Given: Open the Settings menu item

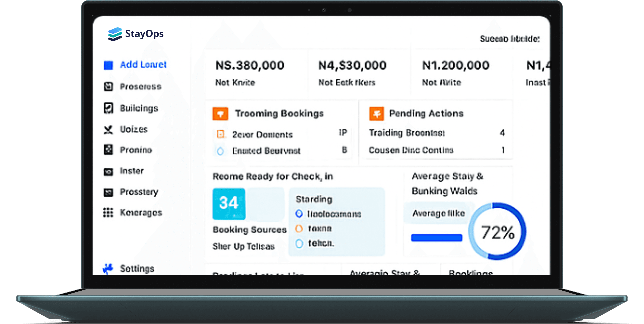Looking at the screenshot, I should click(x=137, y=268).
